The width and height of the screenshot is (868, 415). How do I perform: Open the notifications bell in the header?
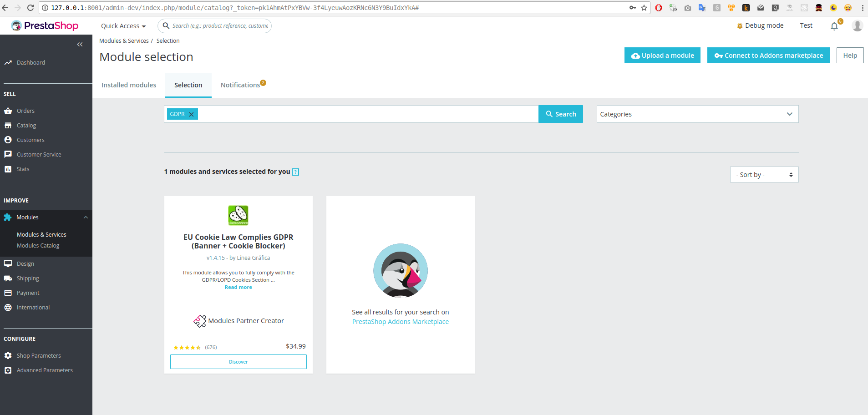coord(834,26)
